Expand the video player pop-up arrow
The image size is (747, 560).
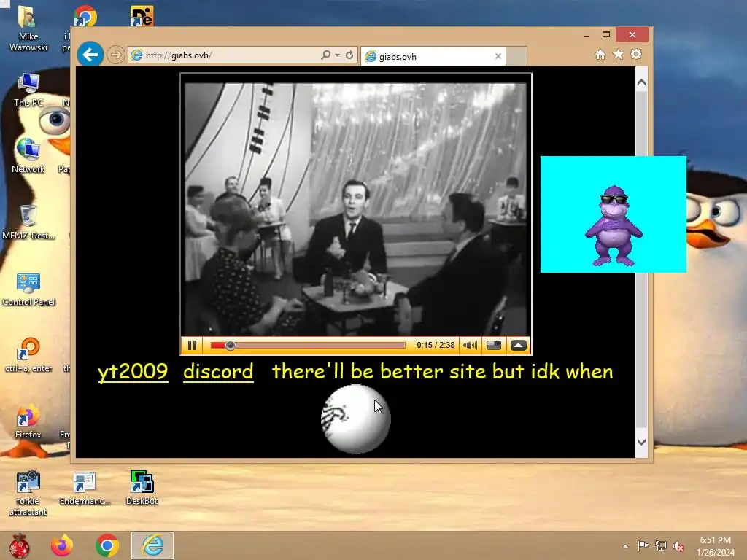[x=519, y=345]
